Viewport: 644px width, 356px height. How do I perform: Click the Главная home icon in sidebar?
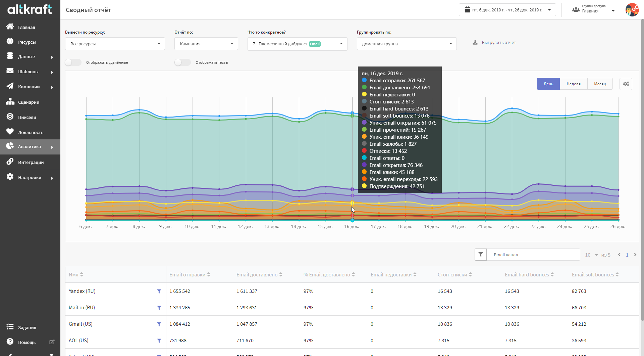(x=10, y=27)
